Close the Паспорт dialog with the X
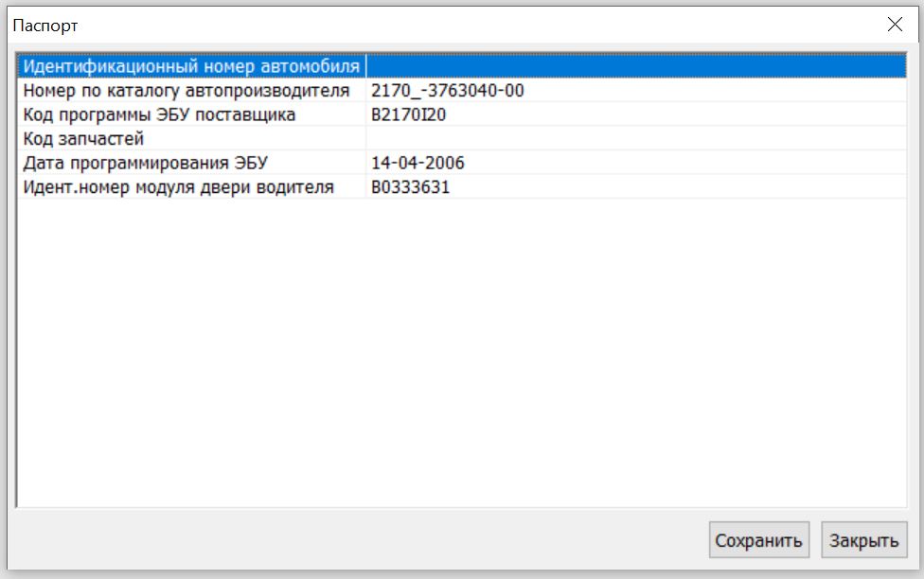 click(x=895, y=26)
